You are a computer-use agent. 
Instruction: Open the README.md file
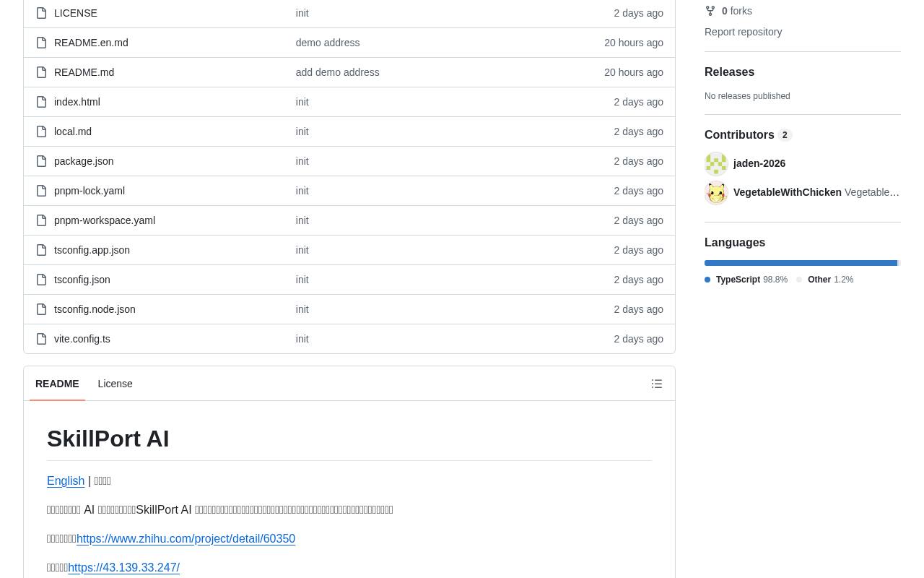click(84, 72)
